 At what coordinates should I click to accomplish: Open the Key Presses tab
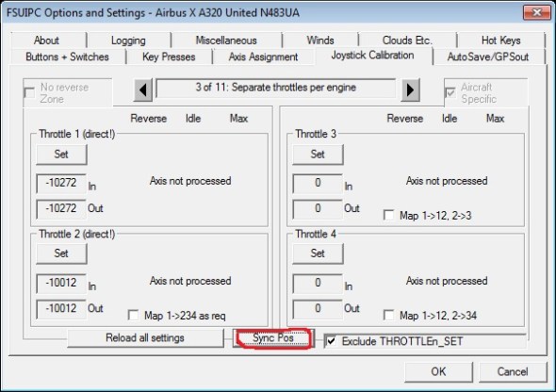[169, 57]
